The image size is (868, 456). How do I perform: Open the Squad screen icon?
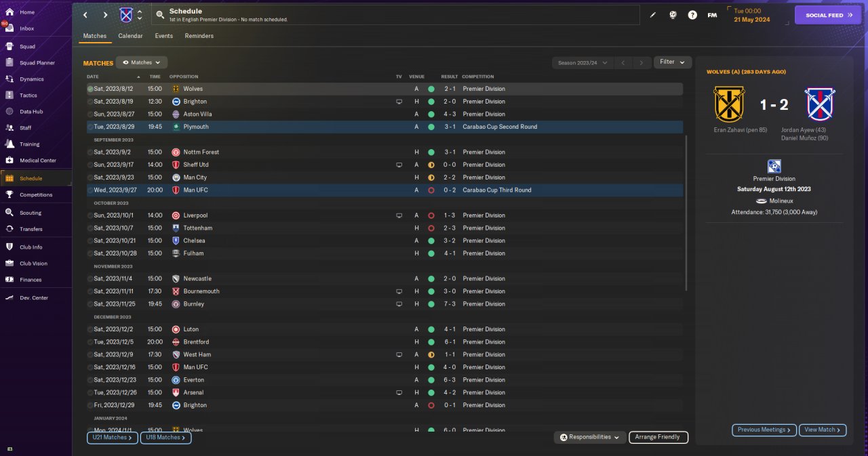click(x=9, y=47)
